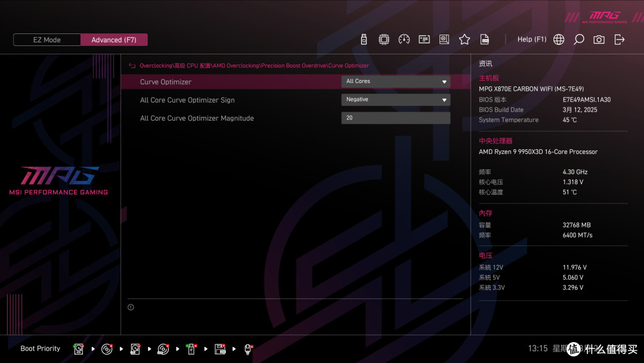Screen dimensions: 644x363
Task: Open the magnifier search icon
Action: pos(578,39)
